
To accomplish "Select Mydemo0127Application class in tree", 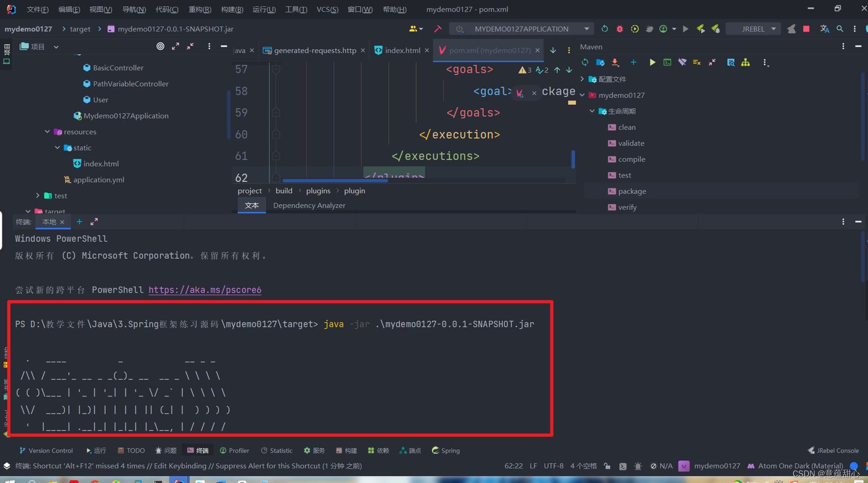I will (x=125, y=116).
